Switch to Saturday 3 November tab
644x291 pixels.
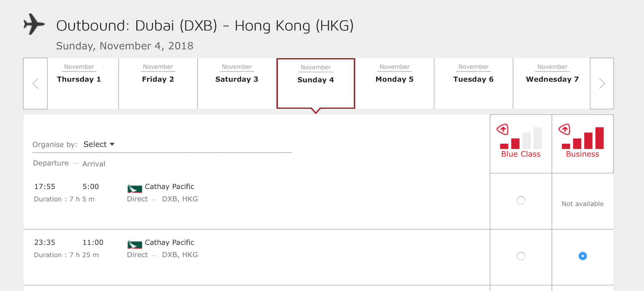click(237, 84)
